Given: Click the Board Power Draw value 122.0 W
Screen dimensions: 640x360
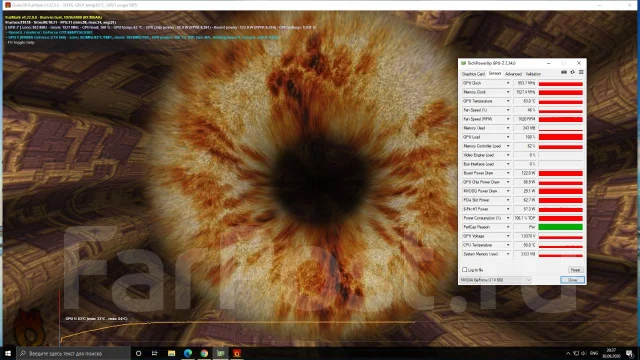Looking at the screenshot, I should (525, 173).
